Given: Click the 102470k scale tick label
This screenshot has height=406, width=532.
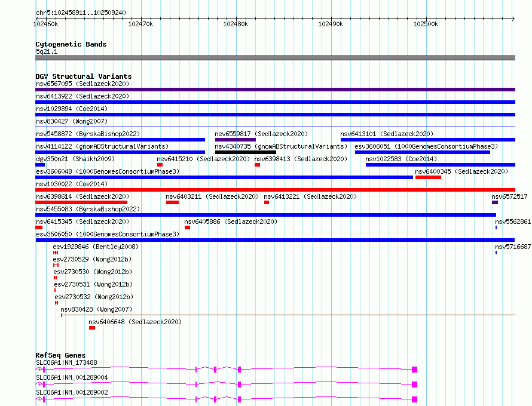Looking at the screenshot, I should pyautogui.click(x=140, y=24).
